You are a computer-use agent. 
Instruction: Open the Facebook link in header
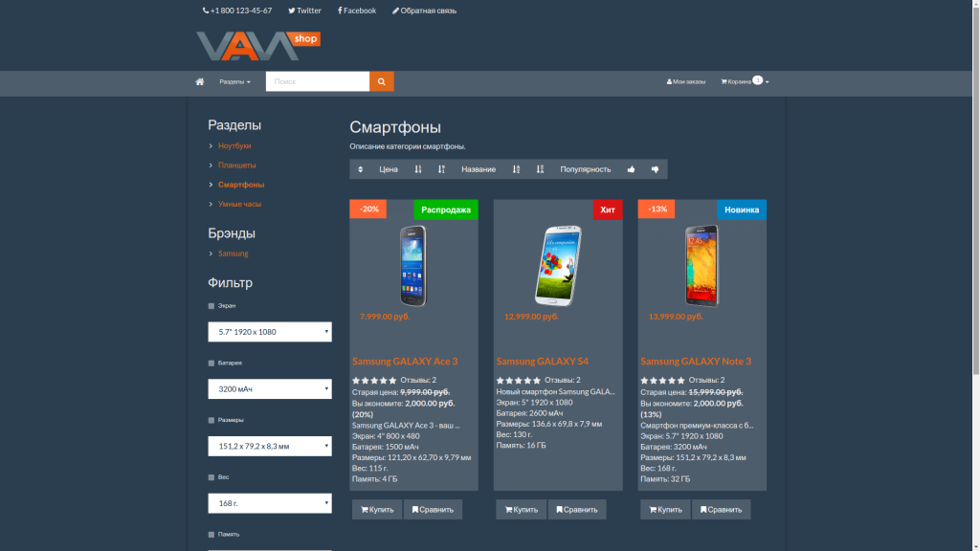click(x=357, y=11)
